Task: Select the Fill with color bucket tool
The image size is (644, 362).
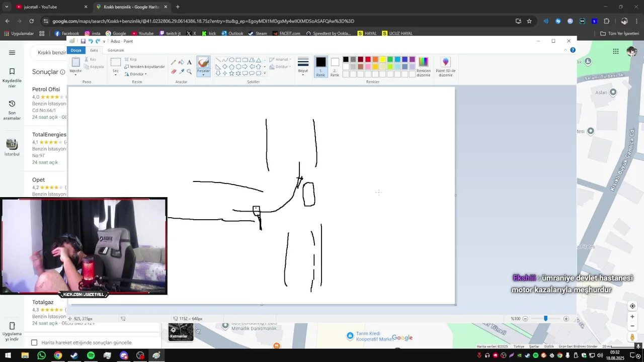Action: (x=181, y=62)
